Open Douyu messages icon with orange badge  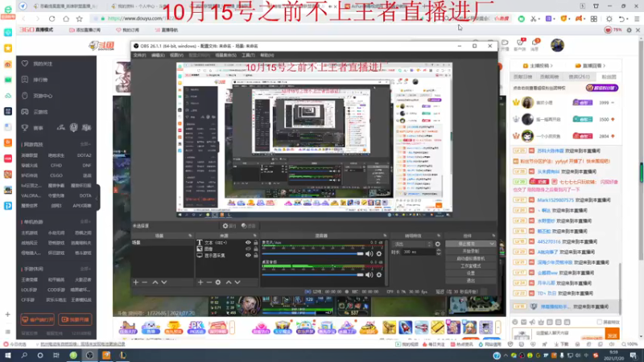coord(535,43)
